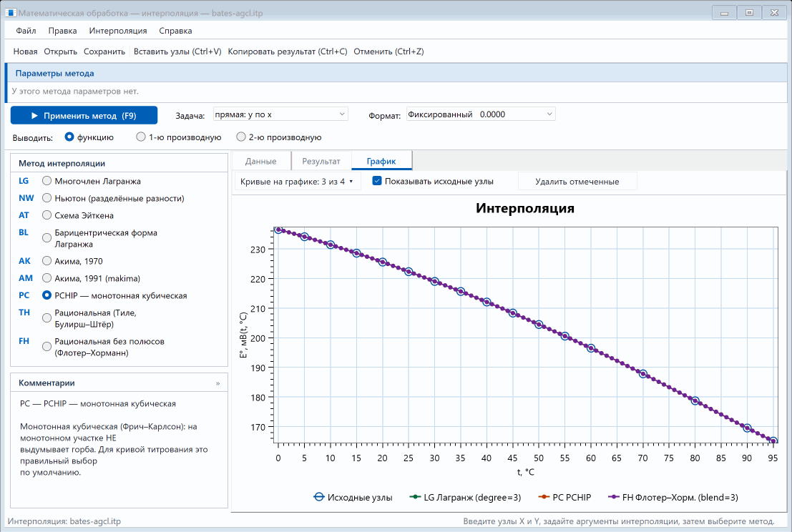Open the Формат number format dropdown

[x=481, y=114]
